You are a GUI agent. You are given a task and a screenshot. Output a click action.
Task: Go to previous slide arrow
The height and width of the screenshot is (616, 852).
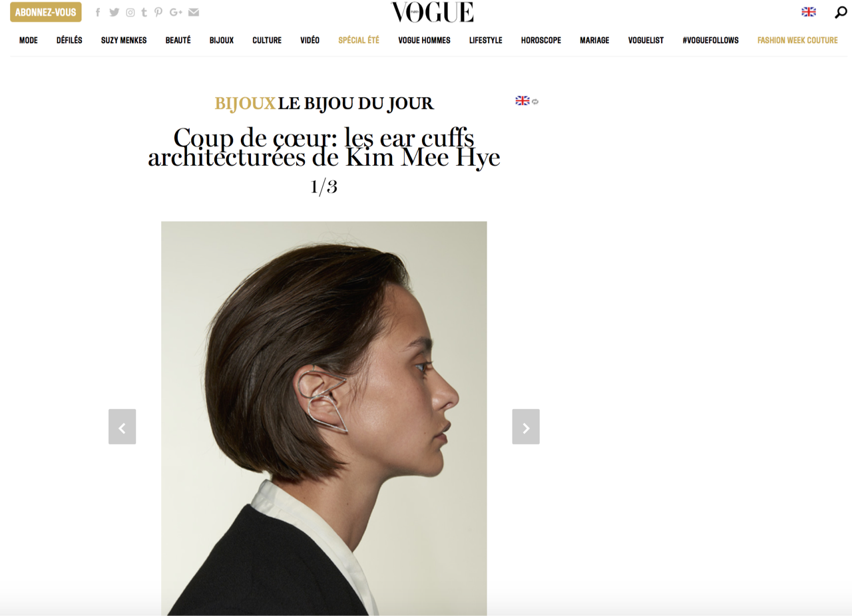[122, 426]
